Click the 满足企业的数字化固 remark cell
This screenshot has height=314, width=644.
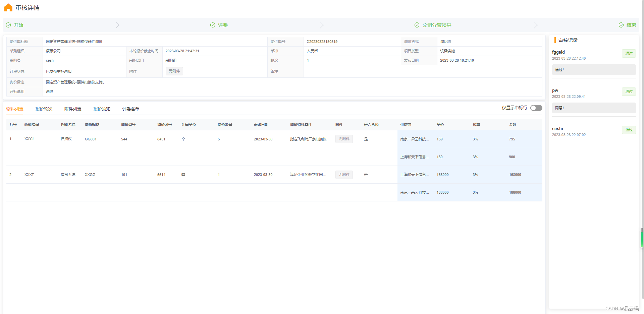[x=308, y=175]
